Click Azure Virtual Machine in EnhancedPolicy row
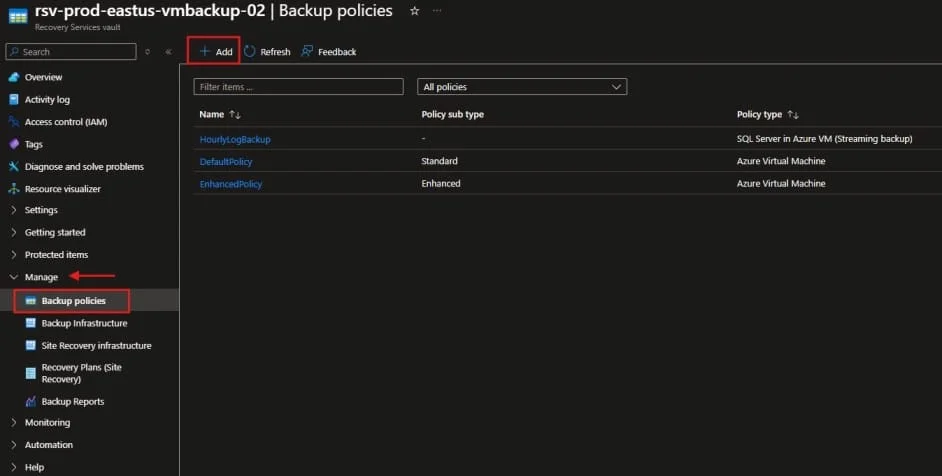 coord(781,183)
